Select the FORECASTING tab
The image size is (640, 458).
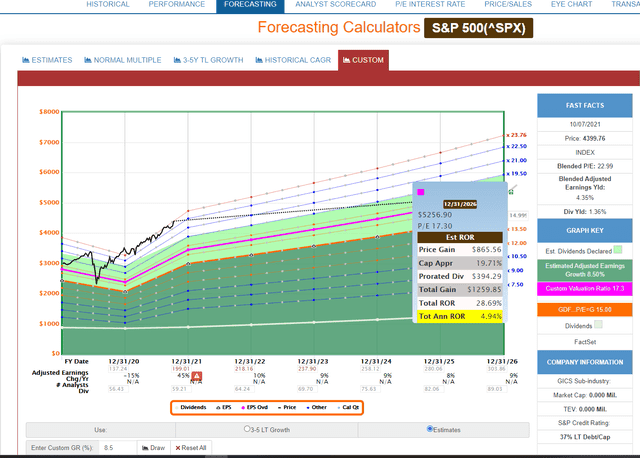pos(250,6)
